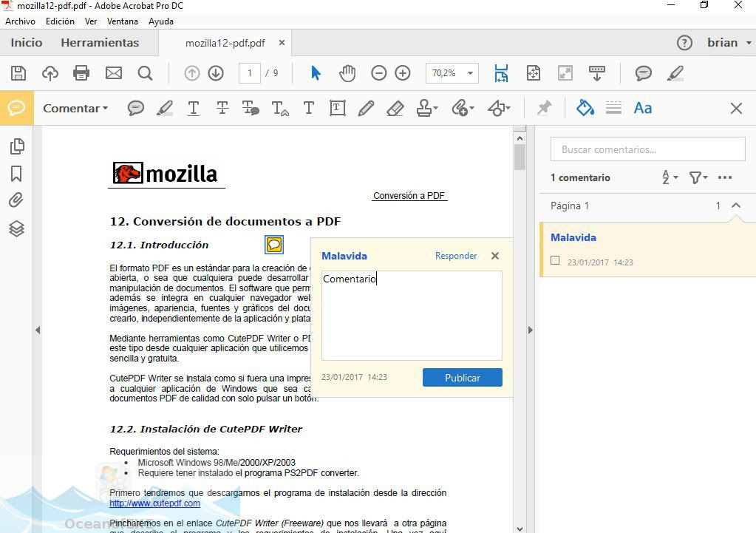Click the upload to cloud icon
Screen dimensions: 756x533
click(x=50, y=73)
